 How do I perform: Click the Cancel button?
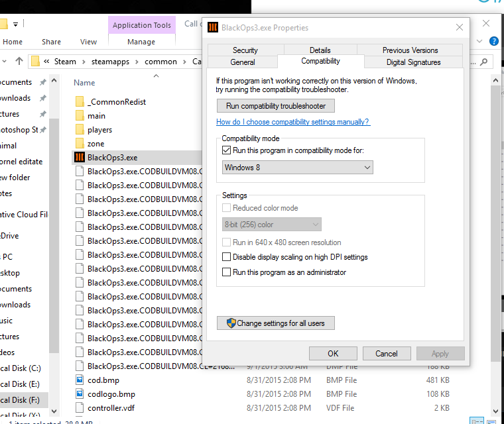pyautogui.click(x=387, y=353)
